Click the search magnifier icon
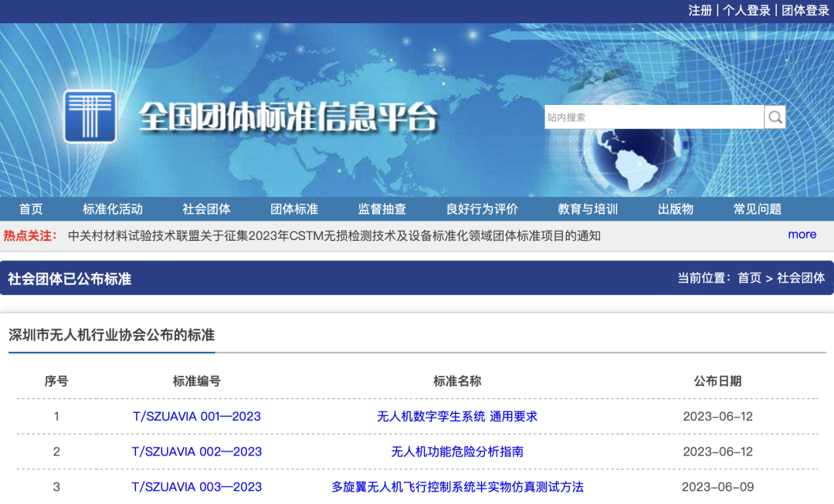This screenshot has height=504, width=834. coord(775,117)
